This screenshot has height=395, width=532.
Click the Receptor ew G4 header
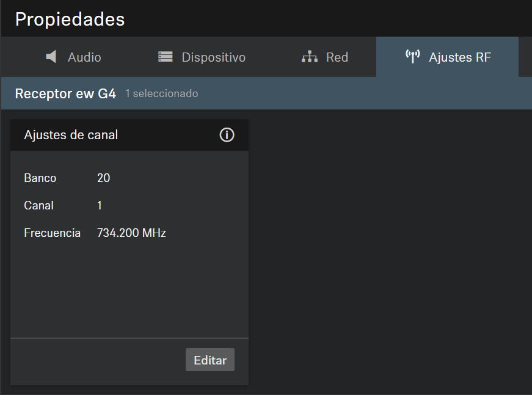coord(65,94)
